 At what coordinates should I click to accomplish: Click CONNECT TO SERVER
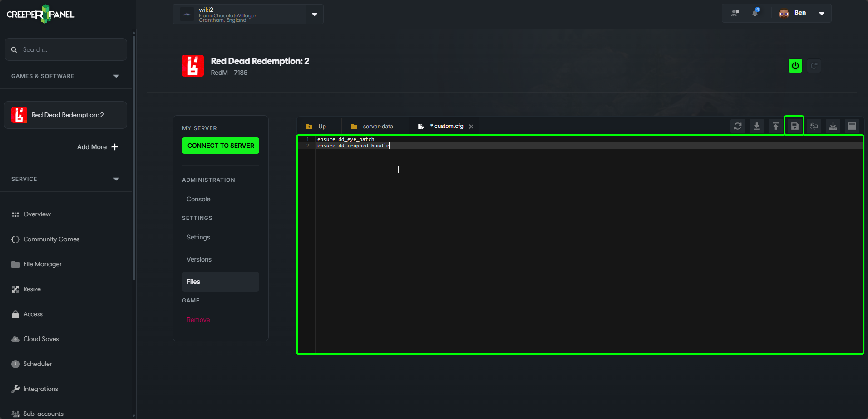tap(220, 145)
